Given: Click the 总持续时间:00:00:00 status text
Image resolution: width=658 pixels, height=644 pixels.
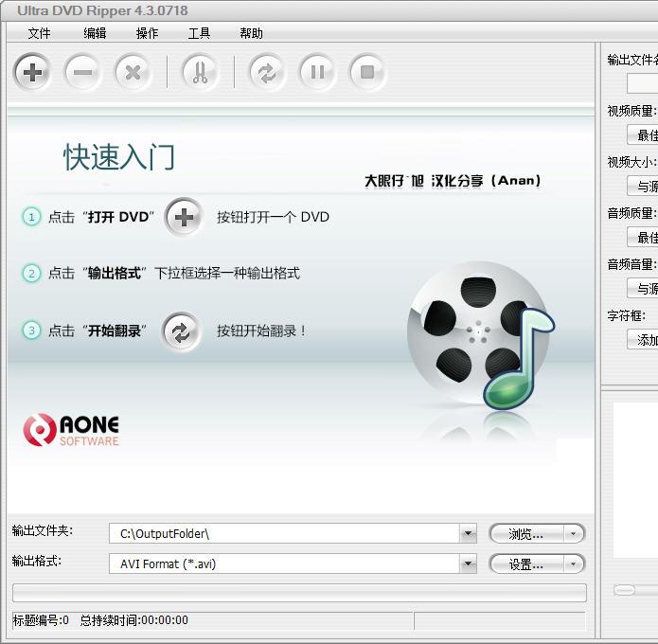Looking at the screenshot, I should click(x=133, y=620).
